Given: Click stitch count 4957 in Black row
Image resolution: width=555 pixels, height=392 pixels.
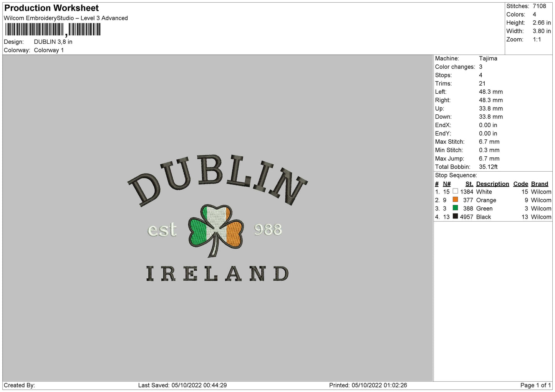Looking at the screenshot, I should (467, 217).
